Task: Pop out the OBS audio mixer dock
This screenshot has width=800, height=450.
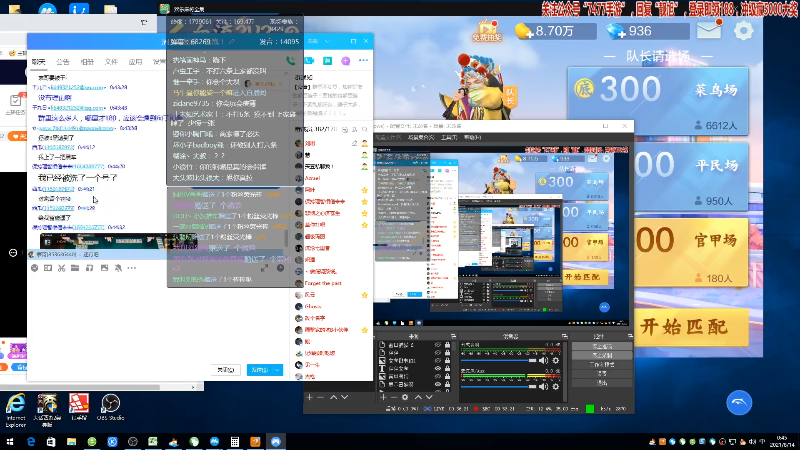Action: (x=564, y=336)
